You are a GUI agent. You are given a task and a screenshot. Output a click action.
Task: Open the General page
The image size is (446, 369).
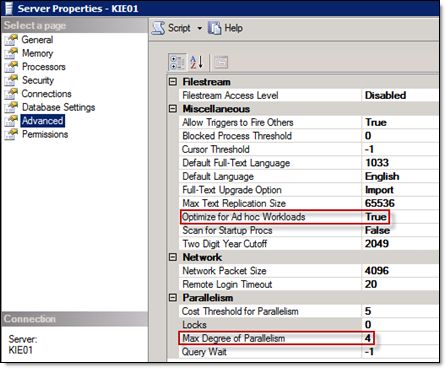pyautogui.click(x=37, y=40)
